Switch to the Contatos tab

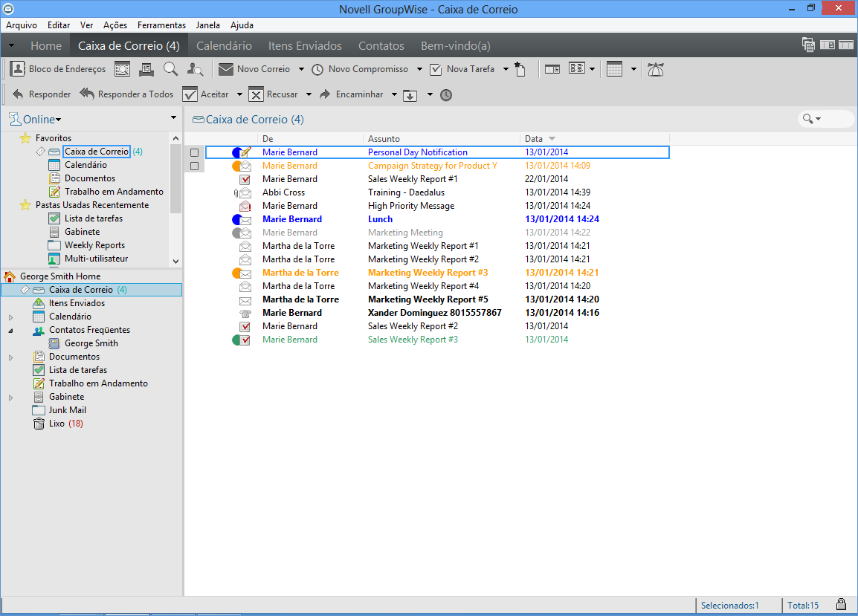381,46
